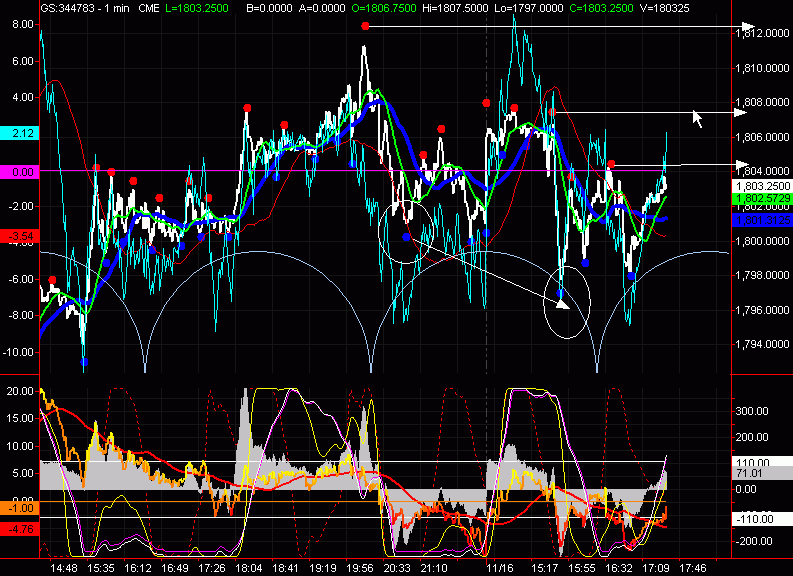This screenshot has width=793, height=576.
Task: Click the close price C=1803.2500
Action: point(601,8)
